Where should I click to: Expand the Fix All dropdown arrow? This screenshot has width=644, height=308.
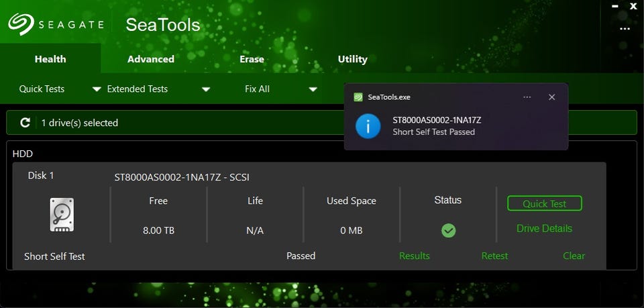(x=313, y=89)
